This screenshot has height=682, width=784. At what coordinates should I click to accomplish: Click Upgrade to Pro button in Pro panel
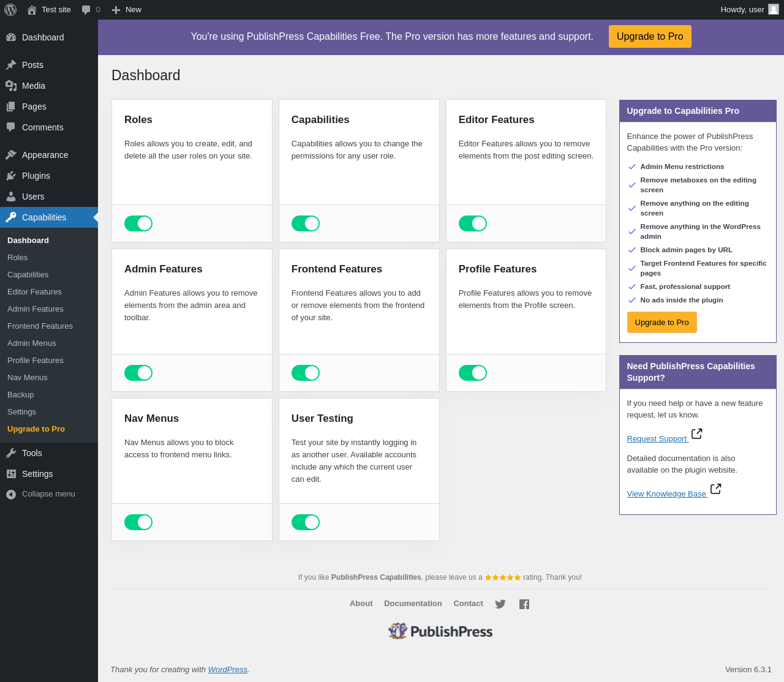(x=661, y=322)
